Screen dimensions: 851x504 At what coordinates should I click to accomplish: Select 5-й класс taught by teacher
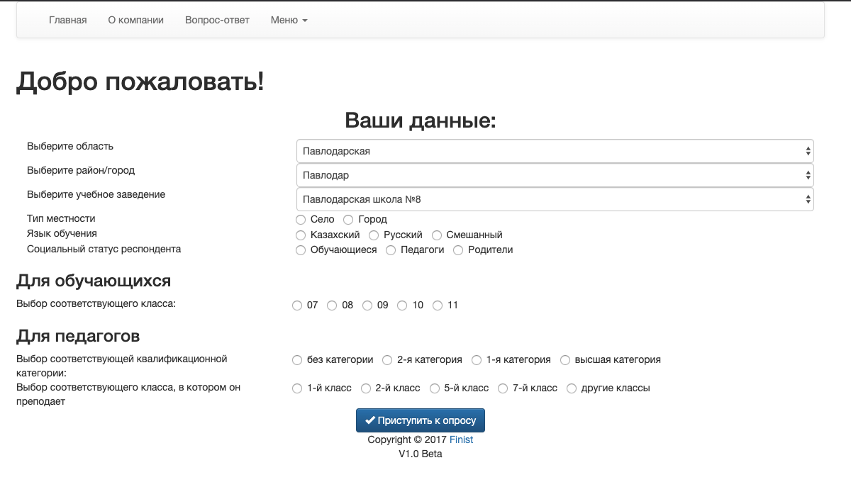click(433, 388)
